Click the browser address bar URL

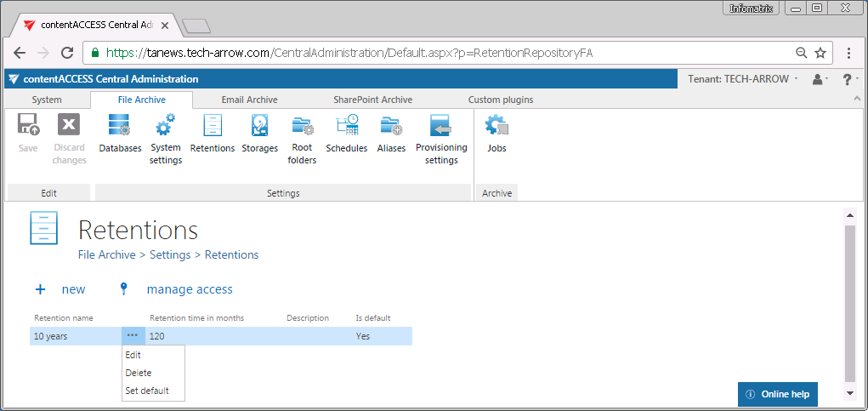[349, 53]
